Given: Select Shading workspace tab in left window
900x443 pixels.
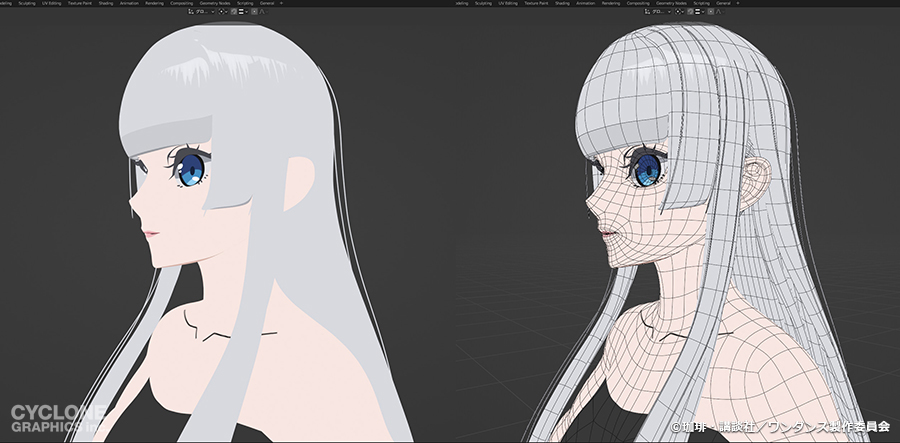Looking at the screenshot, I should coord(106,3).
